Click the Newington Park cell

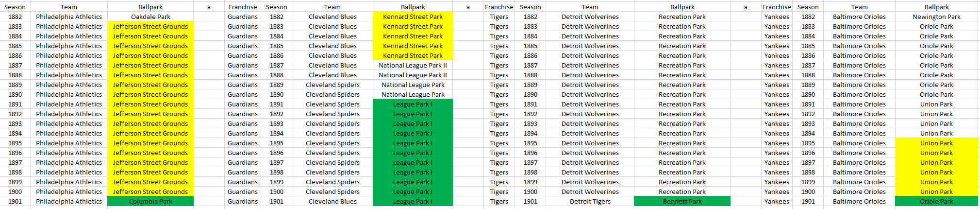coord(936,17)
